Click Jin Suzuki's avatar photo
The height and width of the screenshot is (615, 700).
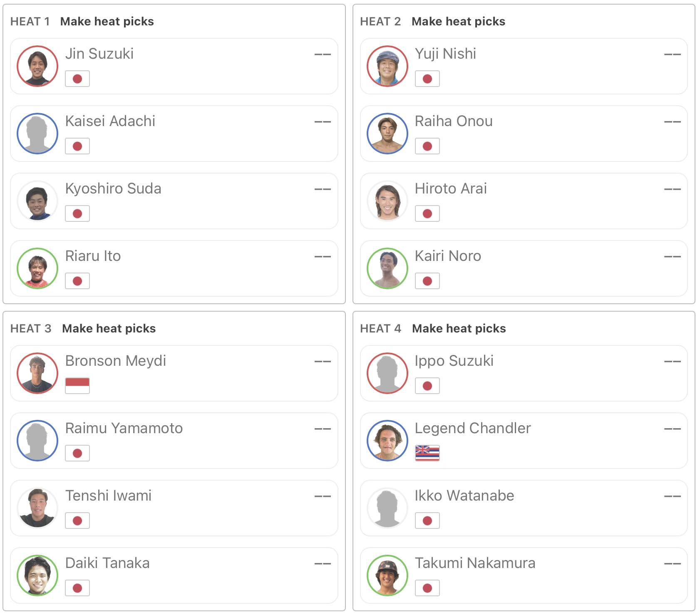click(x=37, y=66)
